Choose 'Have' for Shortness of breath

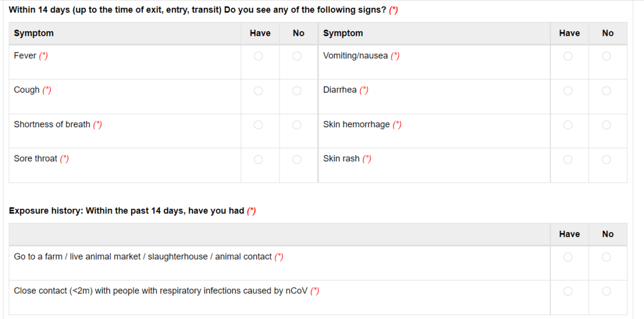(x=258, y=124)
